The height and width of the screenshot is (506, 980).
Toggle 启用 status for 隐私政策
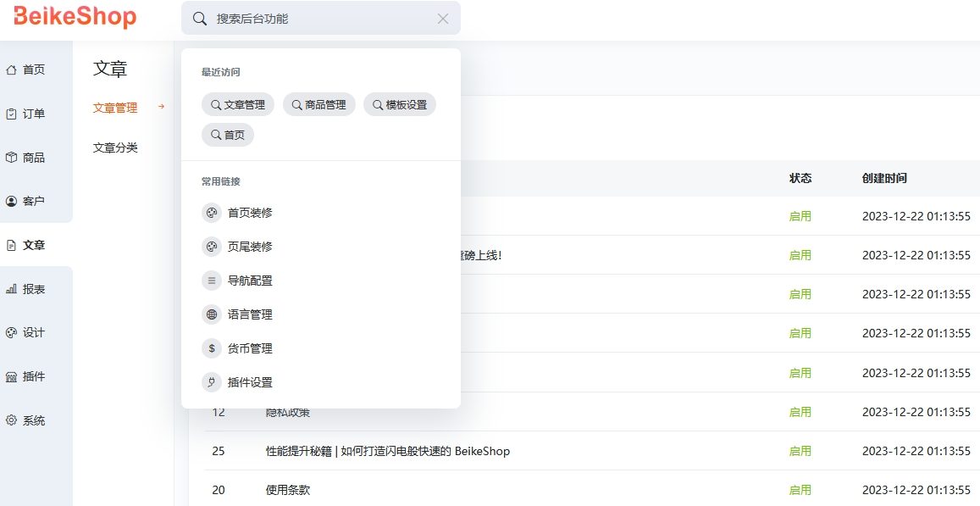800,412
